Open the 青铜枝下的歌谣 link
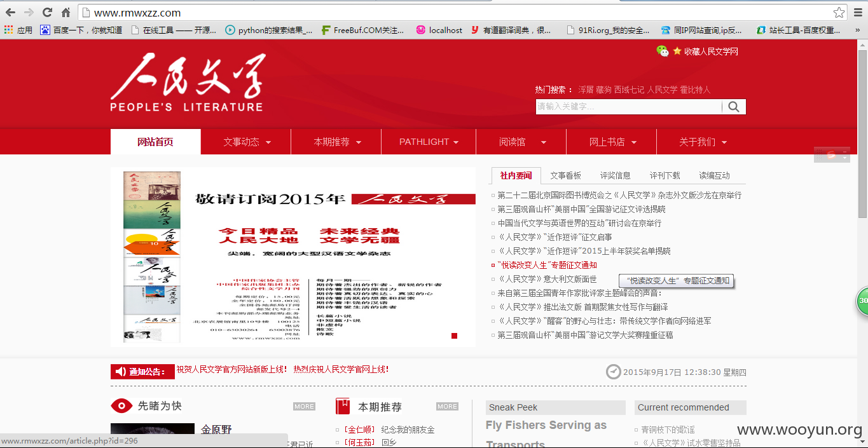The image size is (868, 448). [x=668, y=430]
